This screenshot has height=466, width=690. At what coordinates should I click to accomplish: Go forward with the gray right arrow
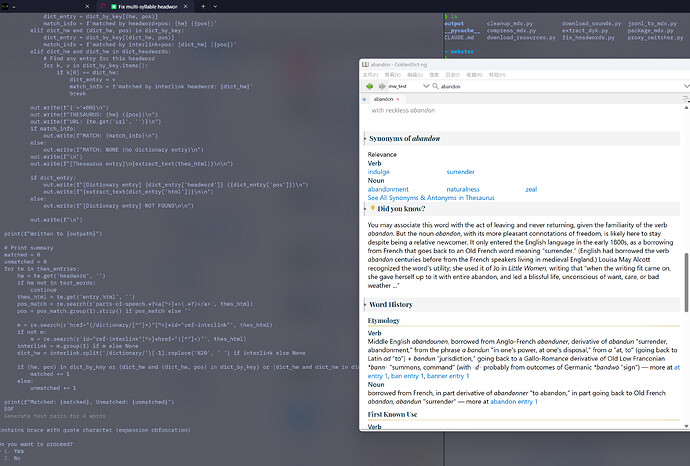pos(382,86)
